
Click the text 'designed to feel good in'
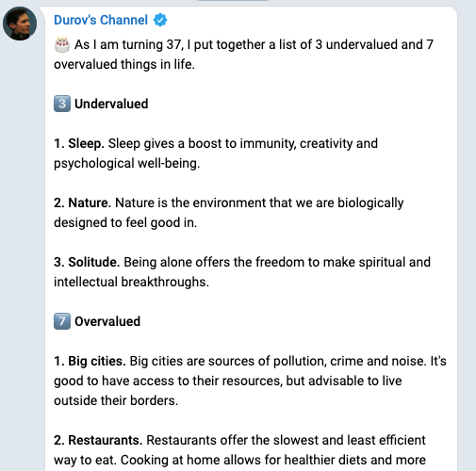(x=125, y=222)
